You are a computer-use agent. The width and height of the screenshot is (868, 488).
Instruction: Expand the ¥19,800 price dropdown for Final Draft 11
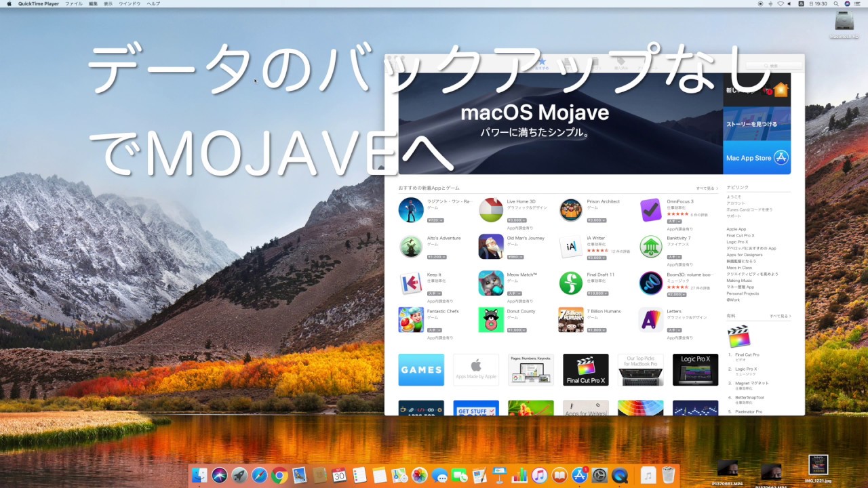[597, 293]
